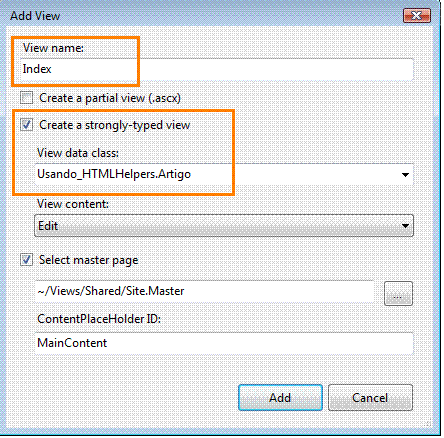
Task: Uncheck the Select master page checkbox
Action: pyautogui.click(x=26, y=260)
